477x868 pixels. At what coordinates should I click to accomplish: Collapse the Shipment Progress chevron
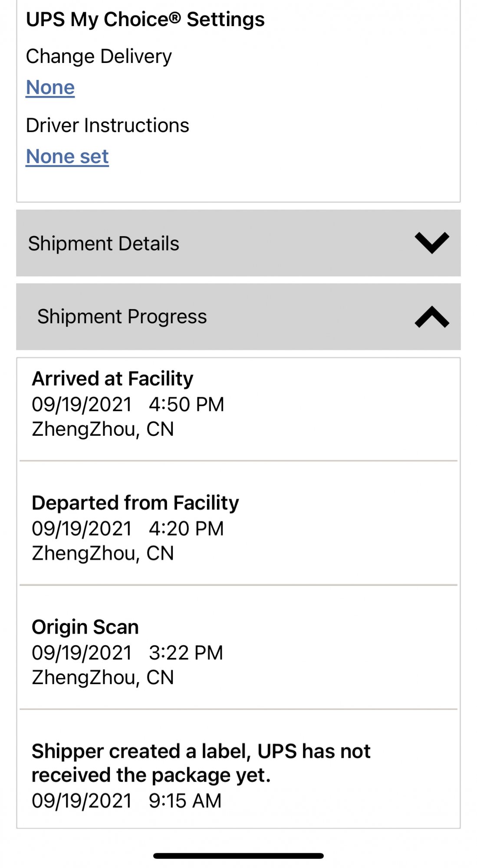pyautogui.click(x=431, y=317)
